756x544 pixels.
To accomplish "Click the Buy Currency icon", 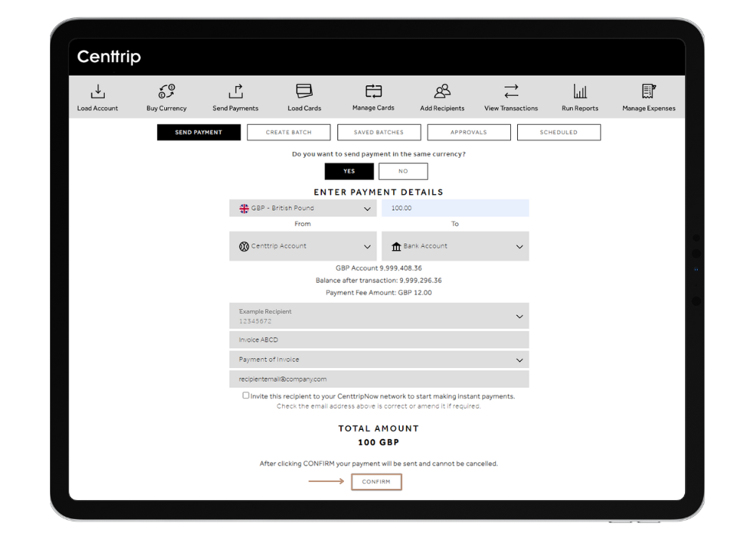I will click(x=166, y=92).
